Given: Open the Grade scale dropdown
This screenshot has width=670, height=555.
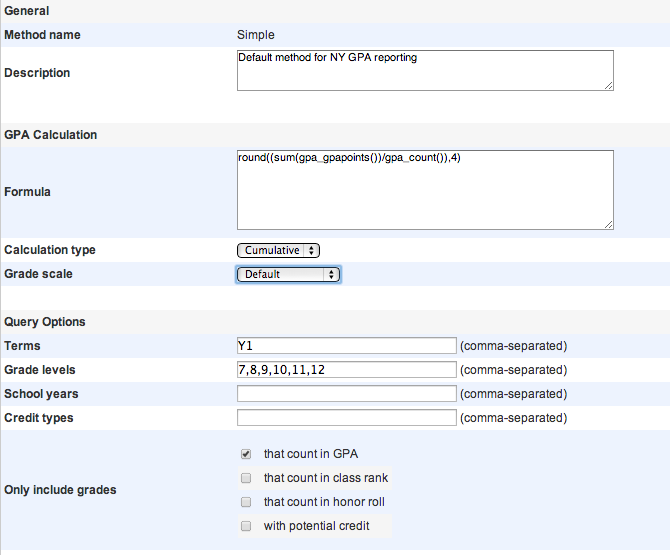Looking at the screenshot, I should click(x=289, y=274).
